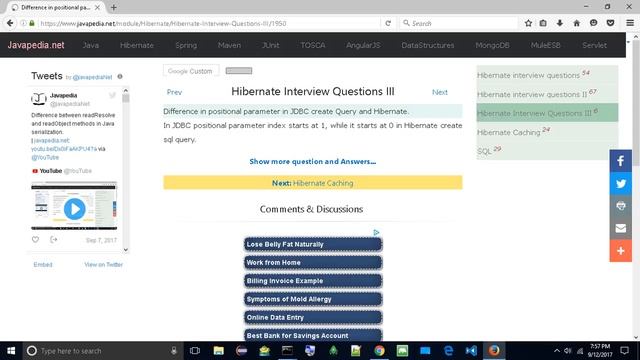This screenshot has height=360, width=640.
Task: Reload the page with refresh icon
Action: (388, 23)
